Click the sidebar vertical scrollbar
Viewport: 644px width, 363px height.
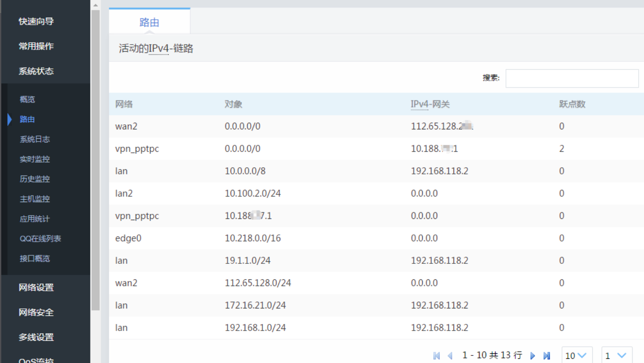point(95,160)
